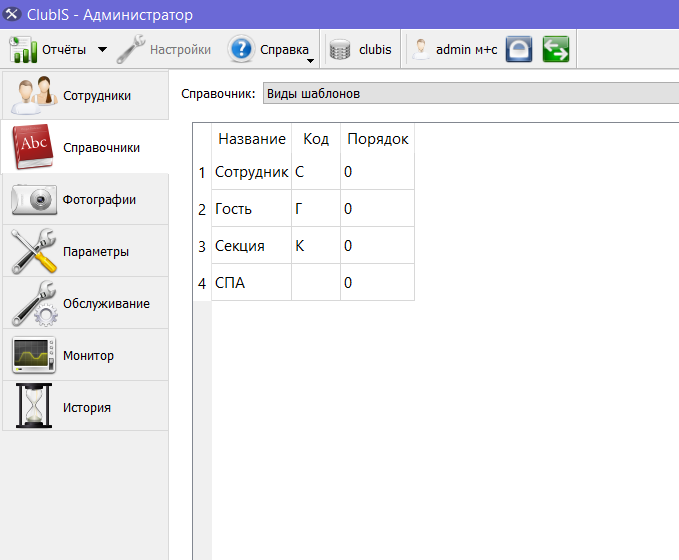Select the 'Секция' name cell

pyautogui.click(x=252, y=246)
